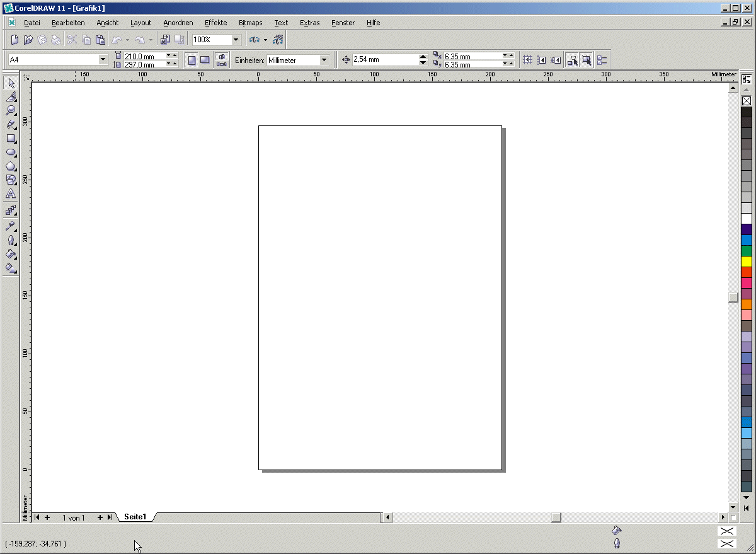Click the Open file toolbar icon
The height and width of the screenshot is (554, 756).
point(28,40)
